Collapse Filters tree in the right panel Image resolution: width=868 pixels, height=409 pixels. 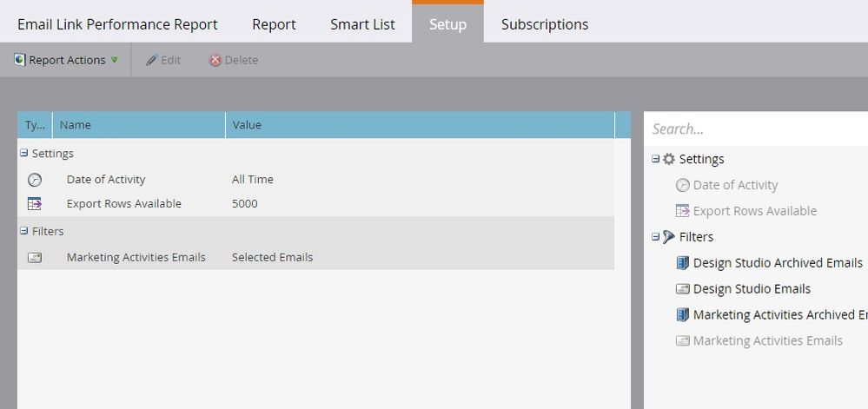click(x=656, y=237)
